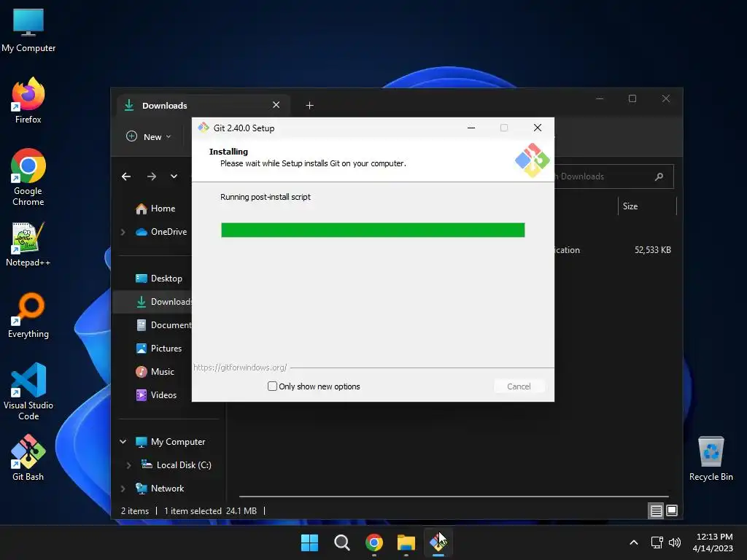The image size is (747, 560).
Task: Open Google Chrome desktop shortcut
Action: coord(28,177)
